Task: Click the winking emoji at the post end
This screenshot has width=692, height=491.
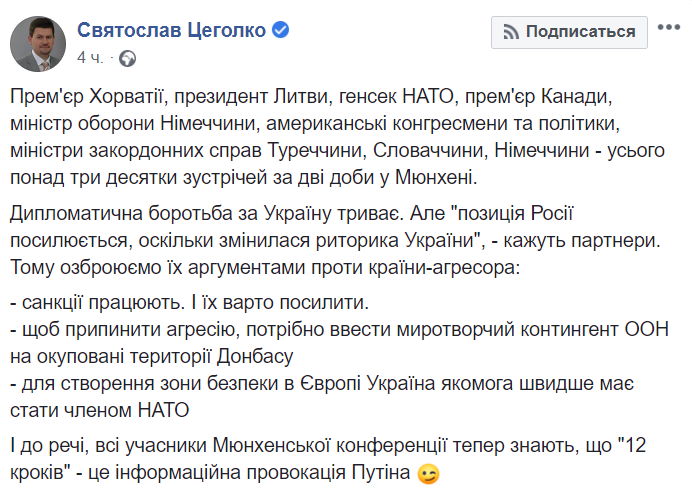Action: click(429, 474)
